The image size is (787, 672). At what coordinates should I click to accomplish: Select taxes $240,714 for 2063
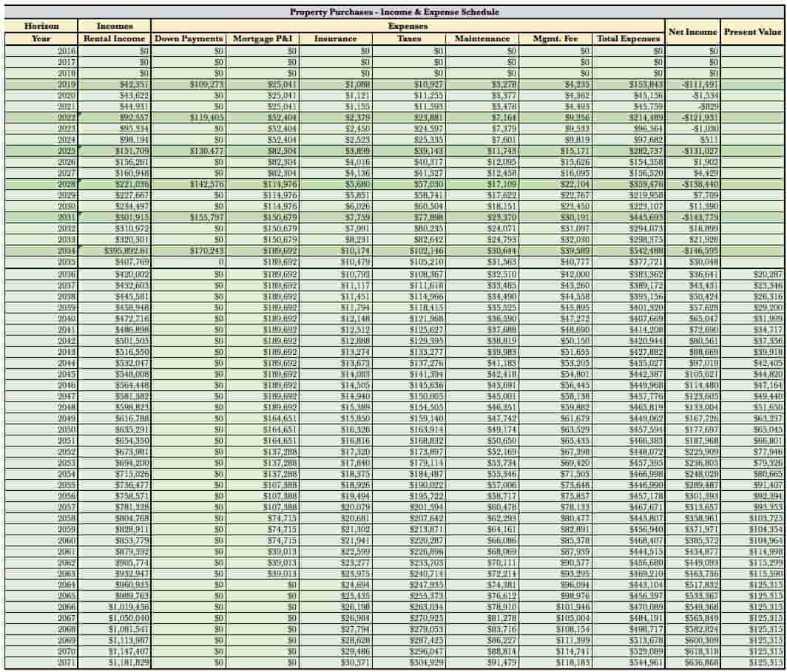click(x=408, y=574)
